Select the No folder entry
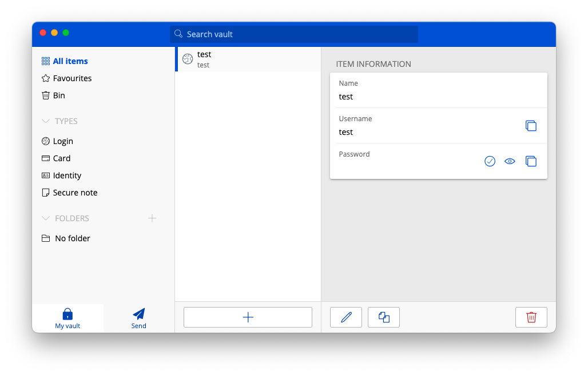Viewport: 588px width, 375px height. pos(66,238)
